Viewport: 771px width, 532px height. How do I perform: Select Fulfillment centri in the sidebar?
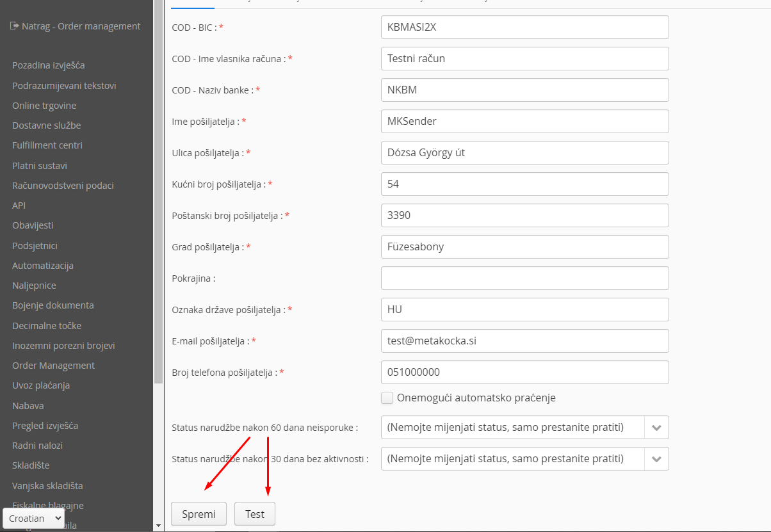[x=47, y=145]
